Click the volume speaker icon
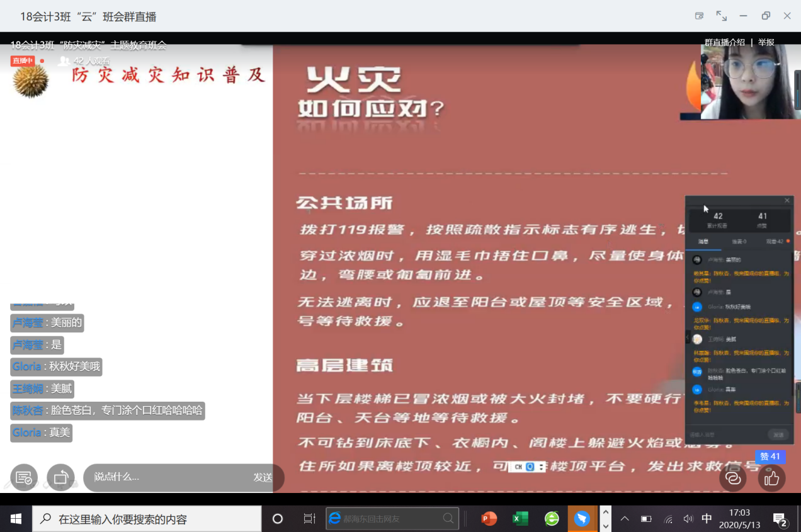Screen dimensions: 801x532 click(x=688, y=519)
